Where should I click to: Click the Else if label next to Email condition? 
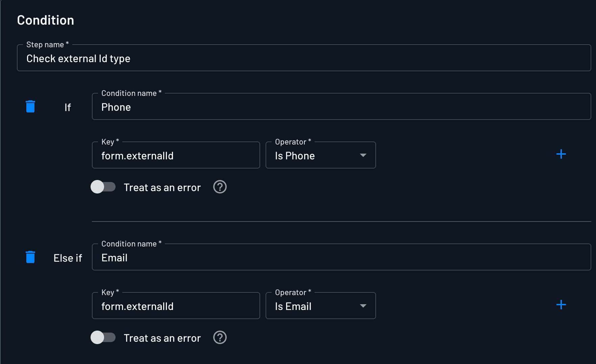[x=68, y=258]
